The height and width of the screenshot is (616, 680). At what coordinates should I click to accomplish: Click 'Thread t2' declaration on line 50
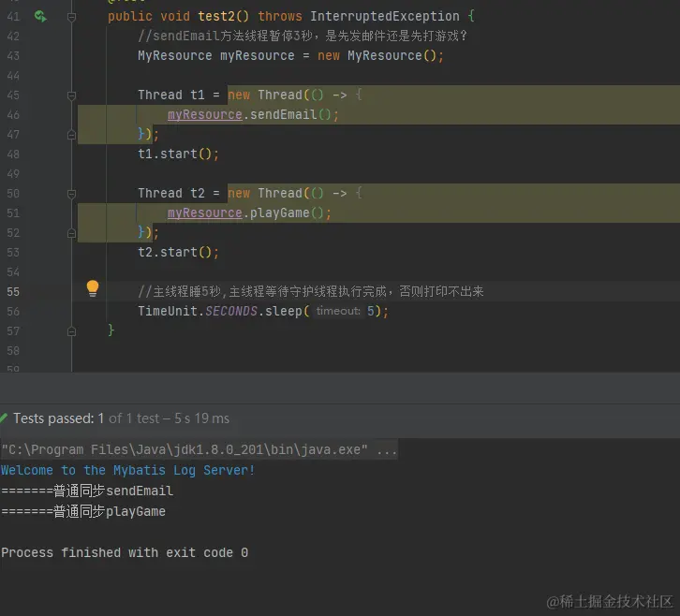170,194
